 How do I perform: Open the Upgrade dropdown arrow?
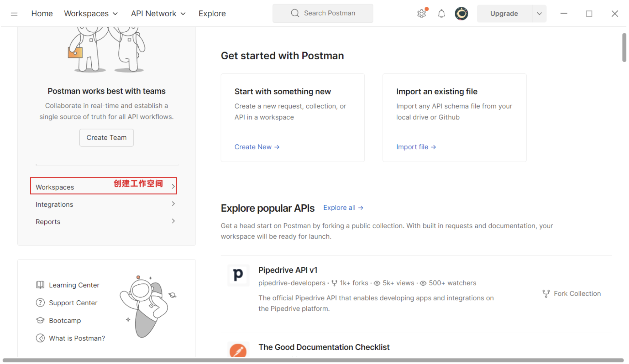539,14
